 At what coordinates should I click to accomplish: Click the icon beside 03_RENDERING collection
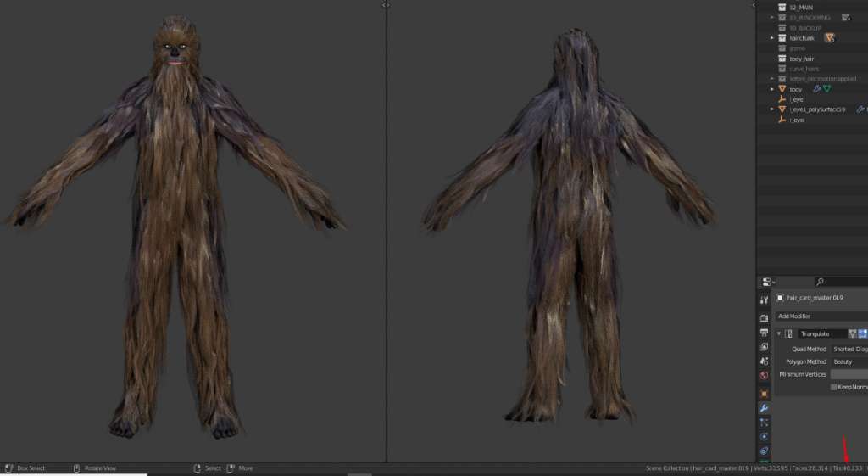click(x=846, y=18)
